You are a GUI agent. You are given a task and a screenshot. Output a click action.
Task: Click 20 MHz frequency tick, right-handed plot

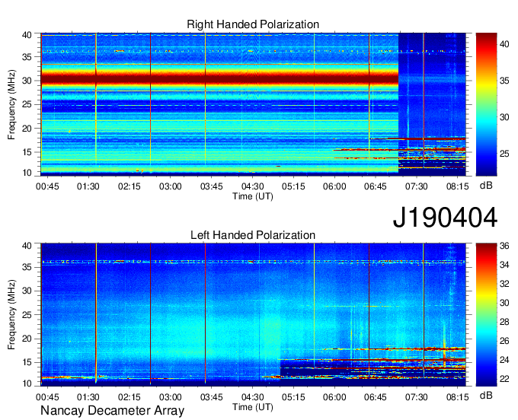tap(27, 129)
